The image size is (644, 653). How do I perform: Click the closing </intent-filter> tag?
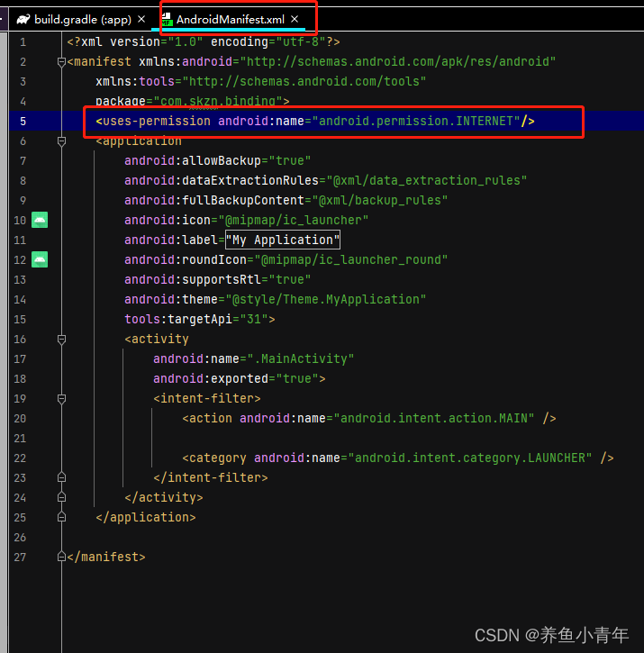point(211,477)
